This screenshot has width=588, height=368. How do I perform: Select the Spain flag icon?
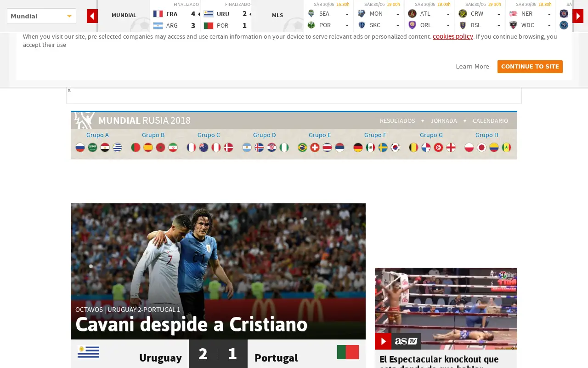(x=148, y=148)
